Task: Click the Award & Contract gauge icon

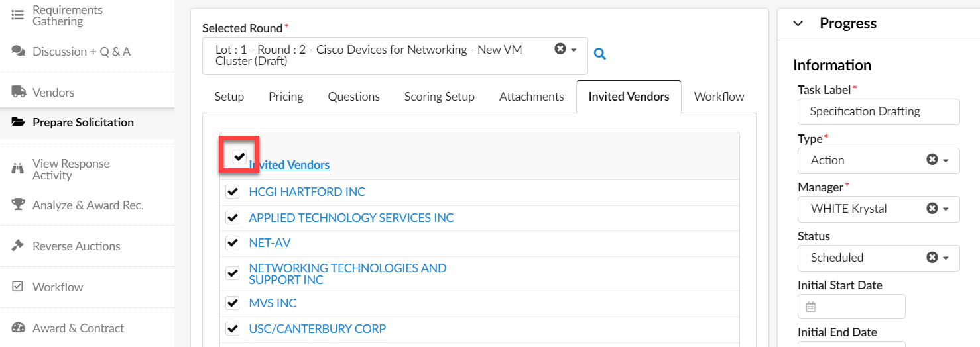Action: [x=19, y=328]
